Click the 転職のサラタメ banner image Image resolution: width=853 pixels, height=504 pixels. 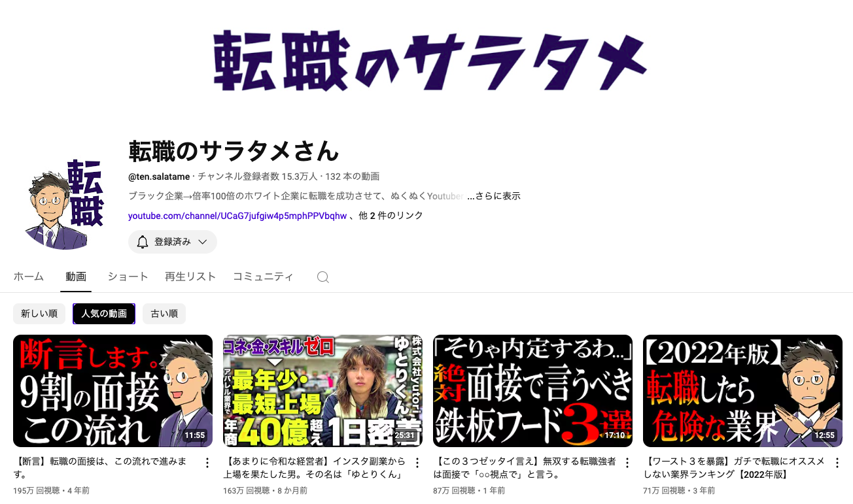pyautogui.click(x=430, y=60)
